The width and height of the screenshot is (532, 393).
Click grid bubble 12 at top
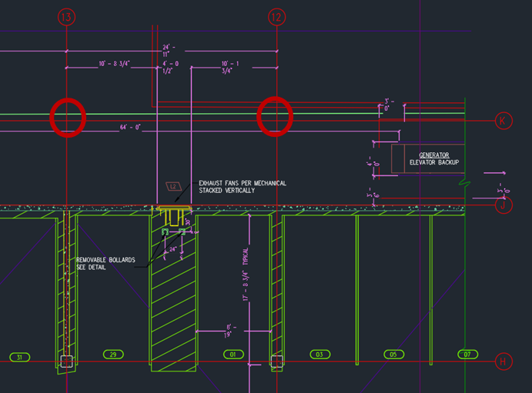[x=276, y=15]
